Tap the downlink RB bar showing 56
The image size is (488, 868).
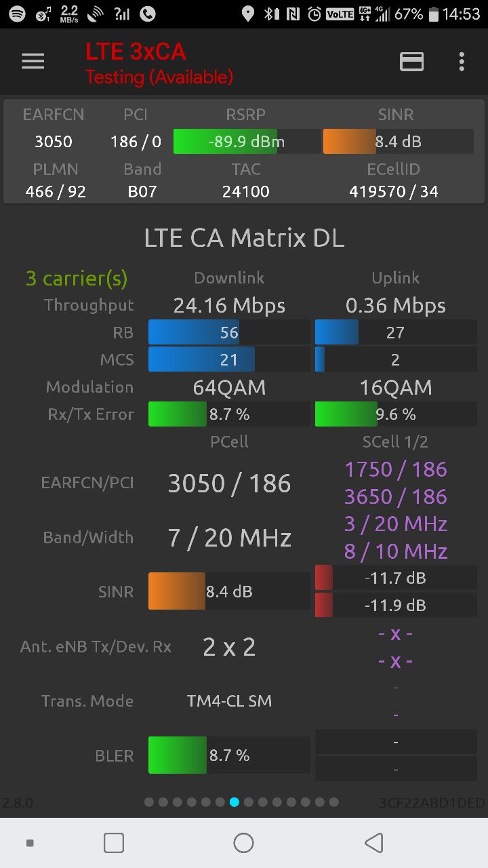(x=228, y=332)
